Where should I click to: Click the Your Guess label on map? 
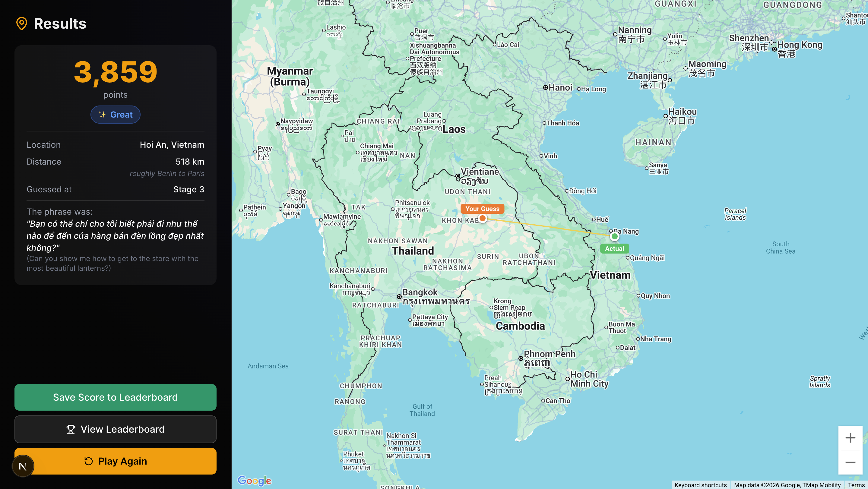482,209
